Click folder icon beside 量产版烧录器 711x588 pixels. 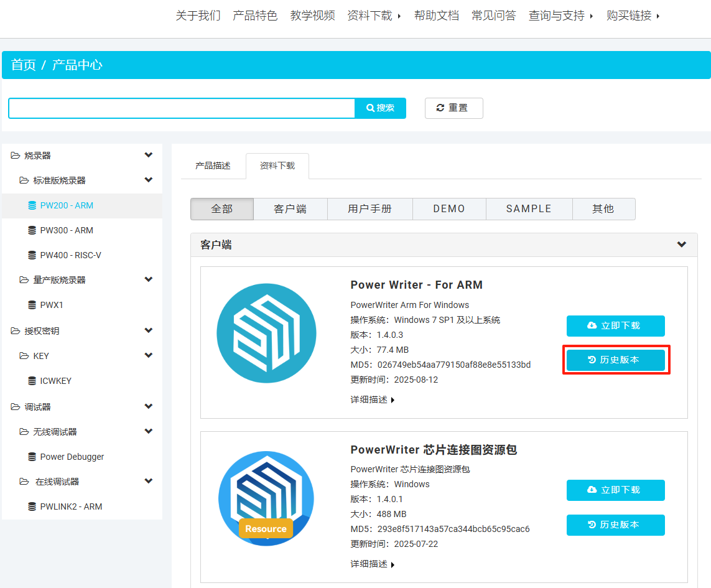point(24,280)
